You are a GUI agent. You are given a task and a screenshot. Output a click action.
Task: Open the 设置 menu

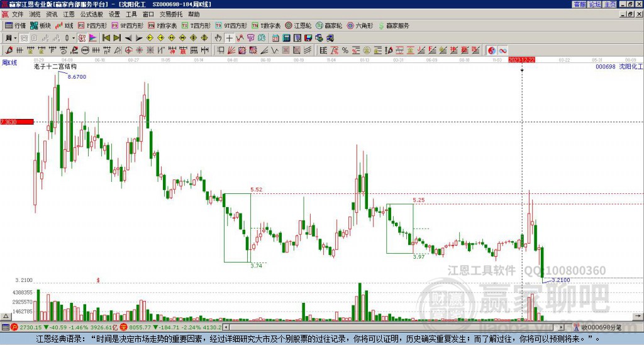point(114,14)
